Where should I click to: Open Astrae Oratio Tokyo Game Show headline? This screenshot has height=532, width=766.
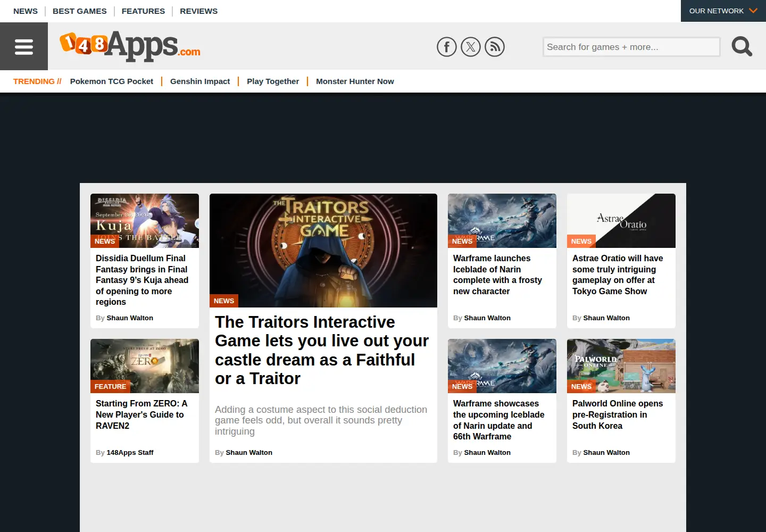point(618,275)
